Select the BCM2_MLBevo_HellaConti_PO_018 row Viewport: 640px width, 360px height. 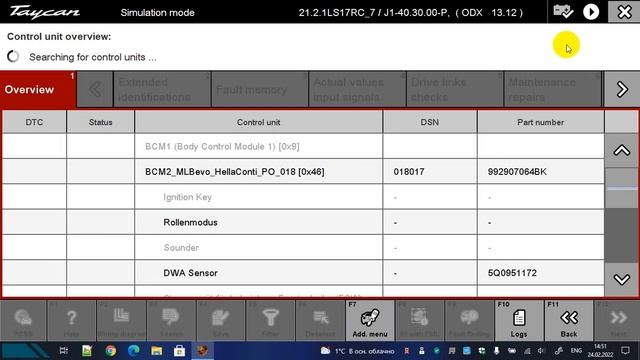coord(303,171)
